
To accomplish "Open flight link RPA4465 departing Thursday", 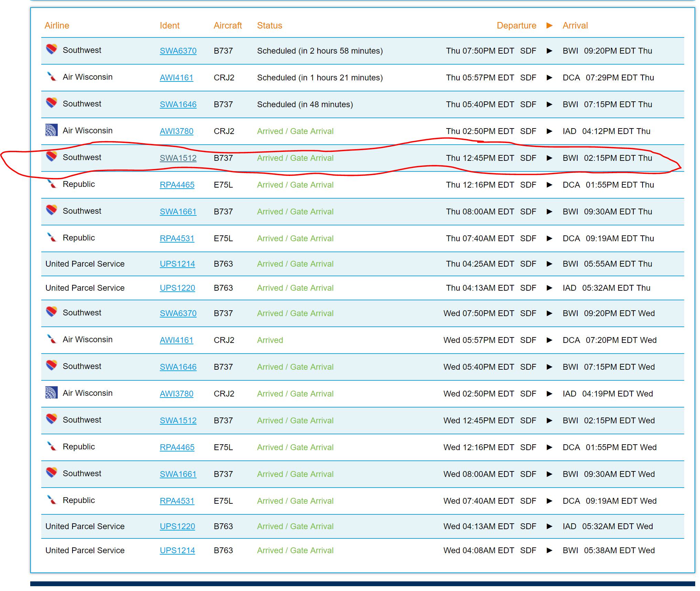I will pos(177,185).
